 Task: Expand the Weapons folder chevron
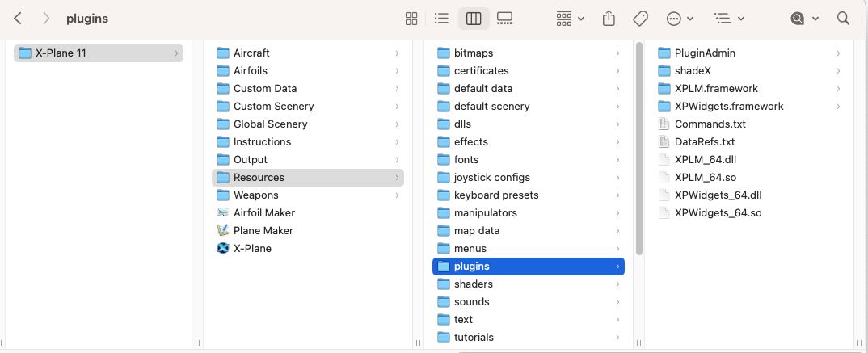click(397, 195)
